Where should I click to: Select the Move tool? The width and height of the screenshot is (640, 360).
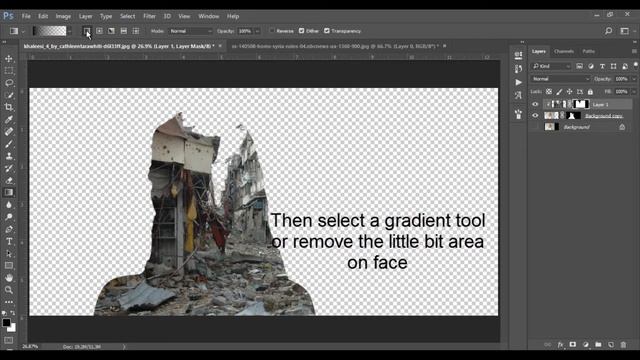[x=9, y=59]
